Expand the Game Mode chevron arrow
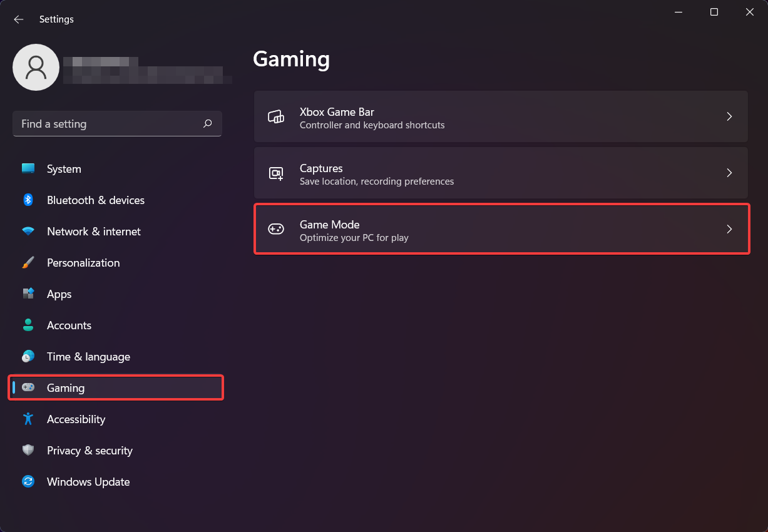768x532 pixels. pos(729,229)
